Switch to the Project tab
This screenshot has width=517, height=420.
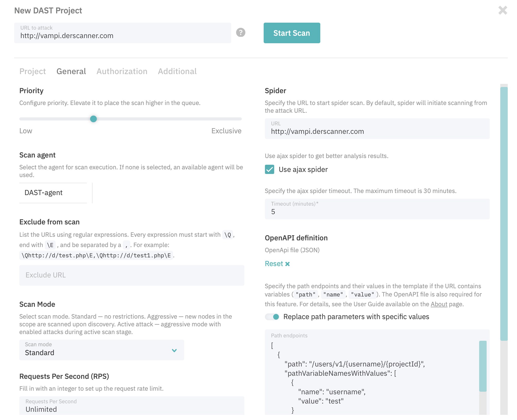pyautogui.click(x=32, y=71)
